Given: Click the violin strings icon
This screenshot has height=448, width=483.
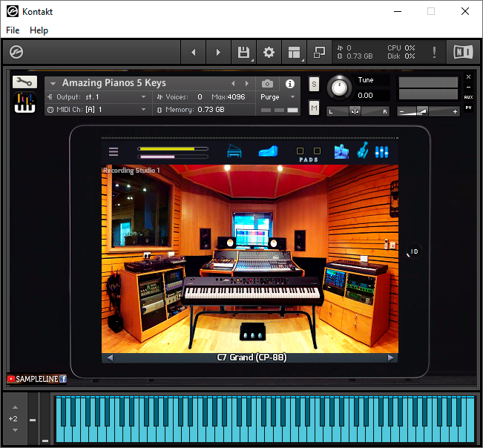Looking at the screenshot, I should click(x=363, y=151).
